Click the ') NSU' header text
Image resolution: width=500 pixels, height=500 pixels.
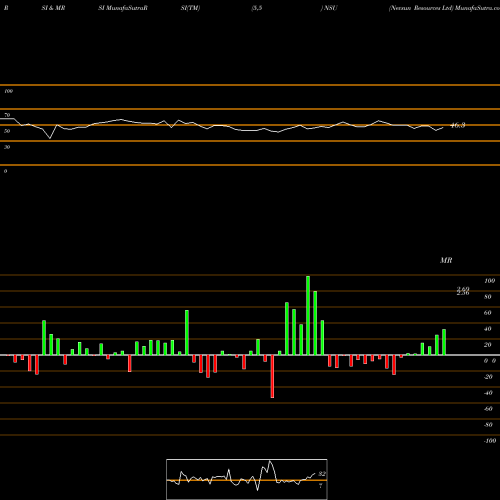click(329, 8)
